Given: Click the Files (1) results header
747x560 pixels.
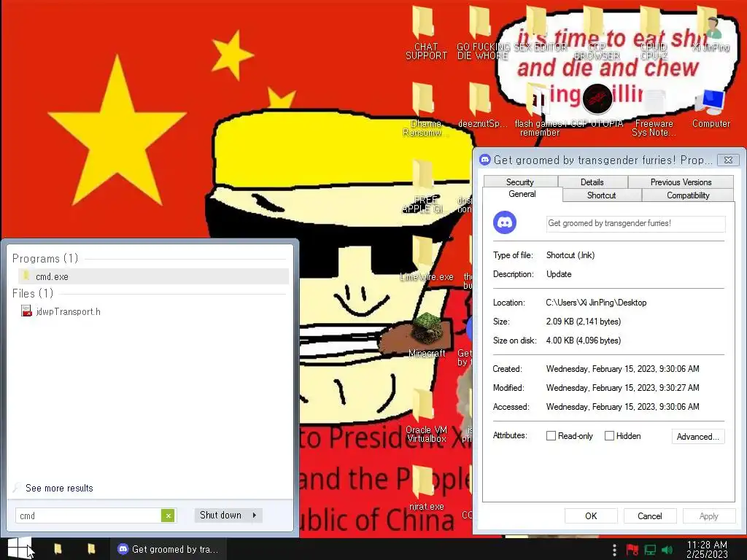Looking at the screenshot, I should point(33,293).
